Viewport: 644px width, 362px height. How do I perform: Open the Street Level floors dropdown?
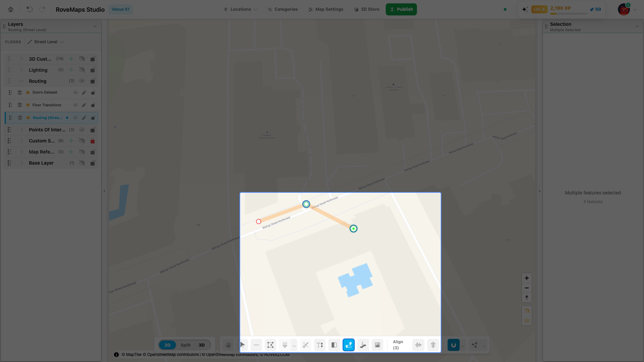[x=46, y=42]
